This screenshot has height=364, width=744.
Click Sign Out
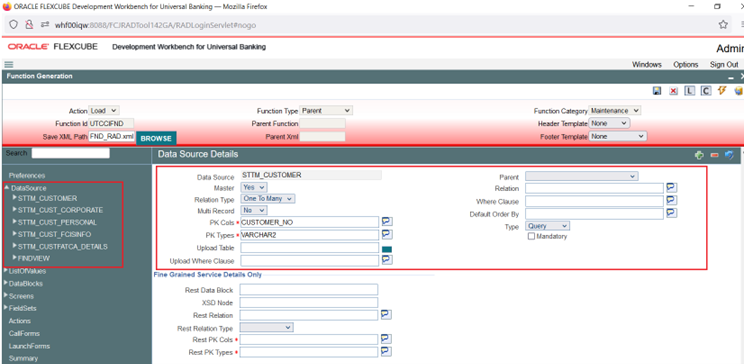click(724, 65)
